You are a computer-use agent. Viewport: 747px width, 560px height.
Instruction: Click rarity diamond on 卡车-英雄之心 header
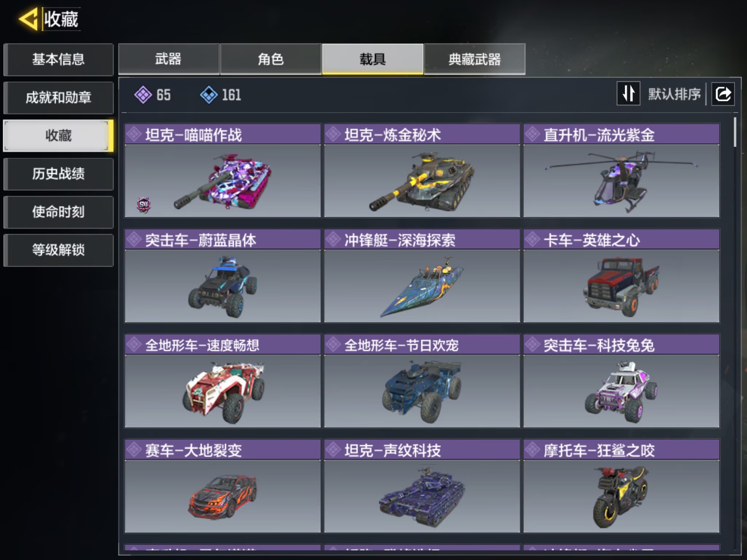(533, 239)
